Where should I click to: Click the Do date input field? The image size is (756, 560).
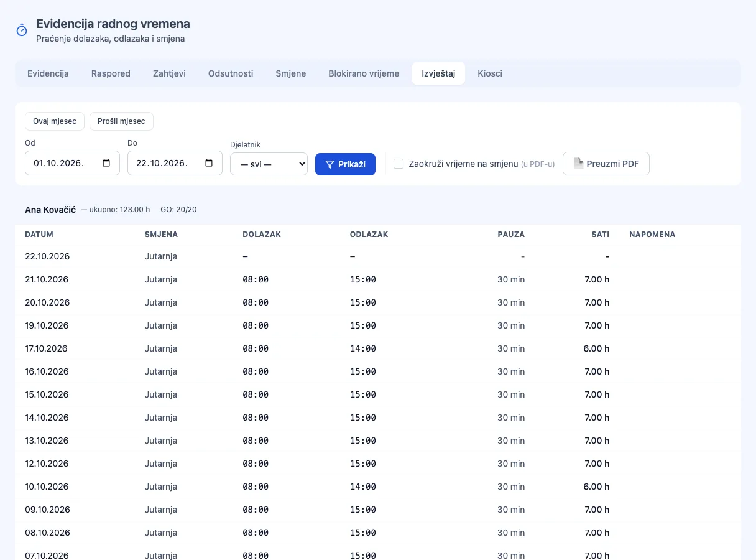(175, 163)
